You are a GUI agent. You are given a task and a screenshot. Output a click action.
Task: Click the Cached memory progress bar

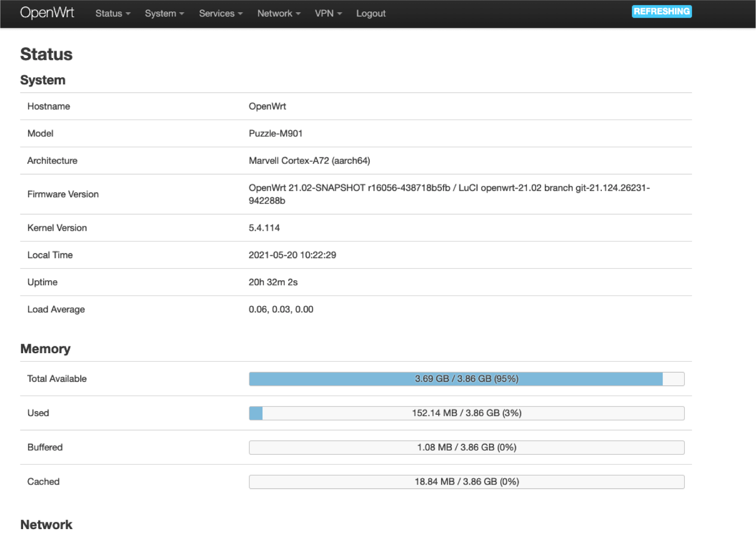coord(466,482)
